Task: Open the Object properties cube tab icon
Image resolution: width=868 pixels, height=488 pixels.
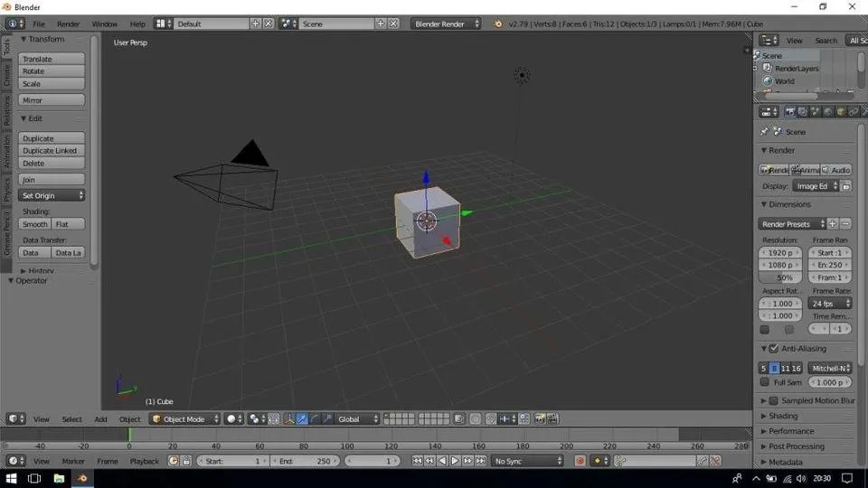Action: (841, 112)
